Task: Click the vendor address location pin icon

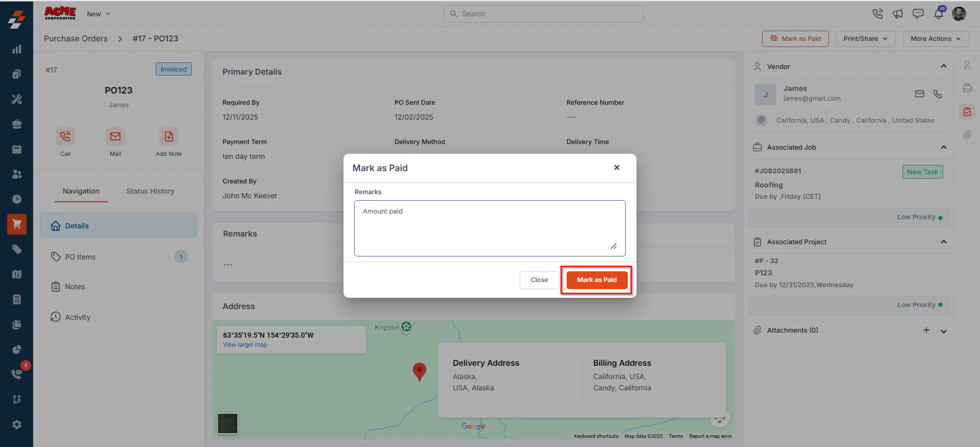Action: point(762,120)
